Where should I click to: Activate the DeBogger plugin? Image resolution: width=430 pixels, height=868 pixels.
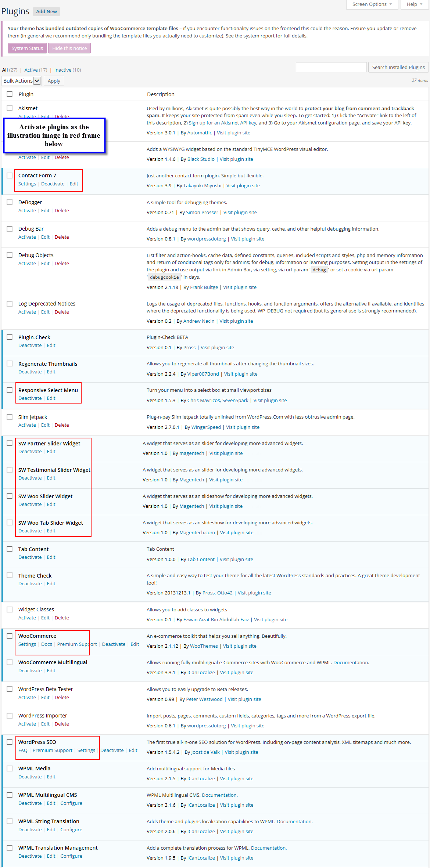27,211
